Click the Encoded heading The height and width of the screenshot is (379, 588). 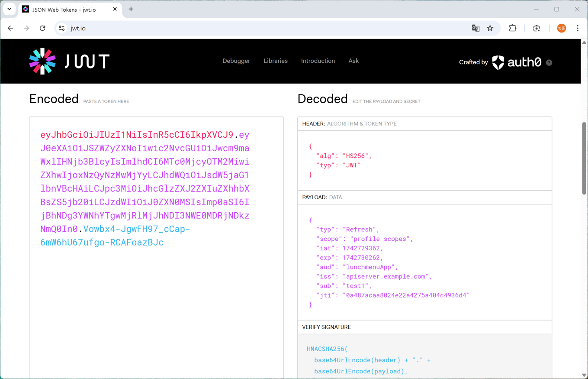tap(54, 99)
